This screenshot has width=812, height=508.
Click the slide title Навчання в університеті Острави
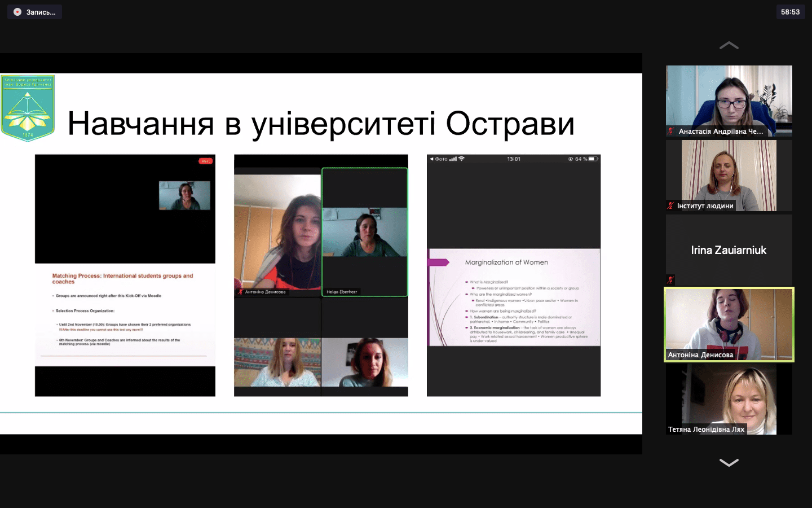321,124
